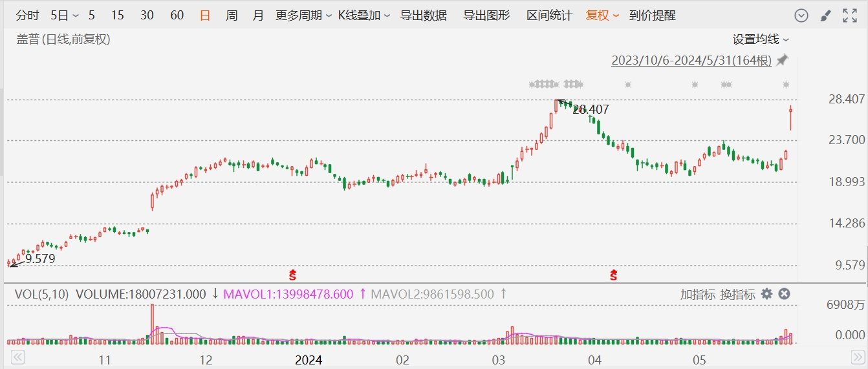Enter fullscreen chart view
This screenshot has height=369, width=868.
coord(850,16)
